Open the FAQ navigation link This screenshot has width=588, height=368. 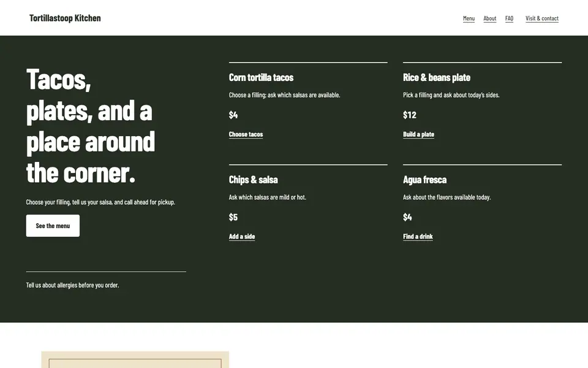coord(509,18)
